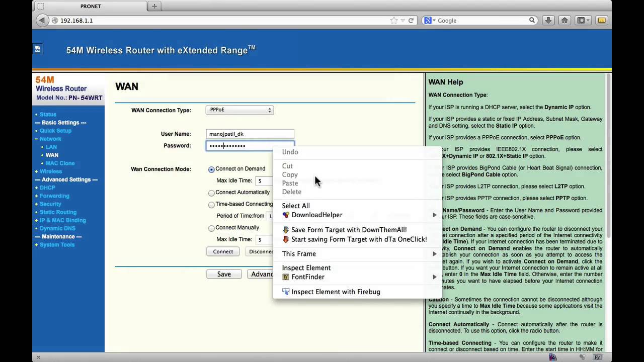The height and width of the screenshot is (362, 644).
Task: Click the WAN Help panel scrollbar
Action: [608, 156]
